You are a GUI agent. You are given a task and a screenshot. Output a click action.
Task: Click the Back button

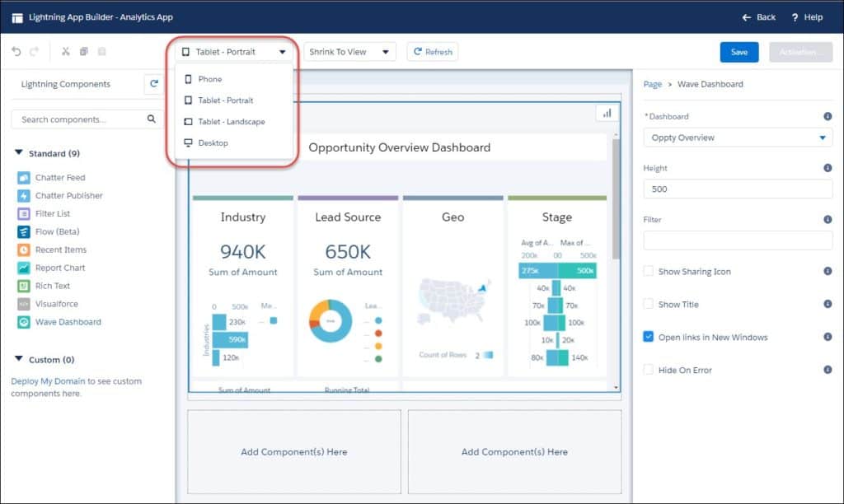[758, 17]
